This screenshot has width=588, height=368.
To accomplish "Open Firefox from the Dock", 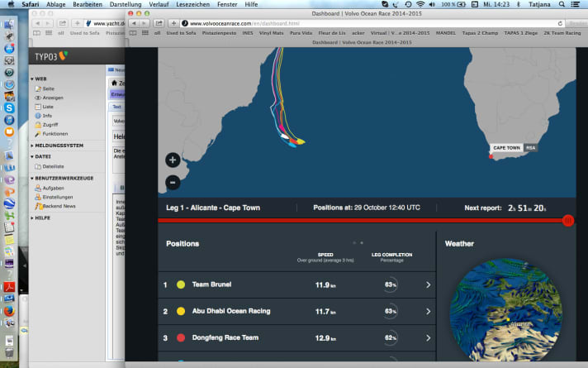I will coord(9,311).
